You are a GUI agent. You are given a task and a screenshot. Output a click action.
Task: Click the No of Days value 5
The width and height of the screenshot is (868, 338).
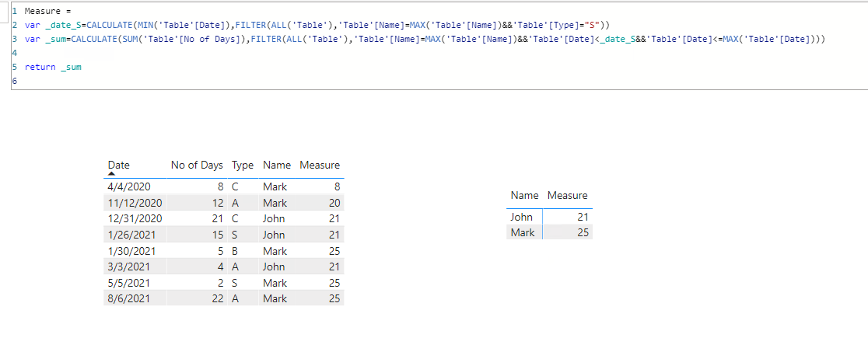coord(221,251)
